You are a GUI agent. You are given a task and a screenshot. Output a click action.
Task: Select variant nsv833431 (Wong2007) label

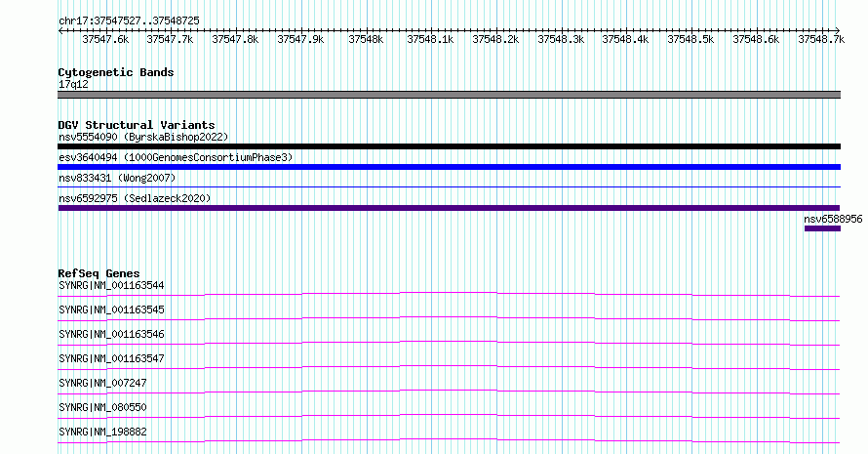[x=117, y=178]
